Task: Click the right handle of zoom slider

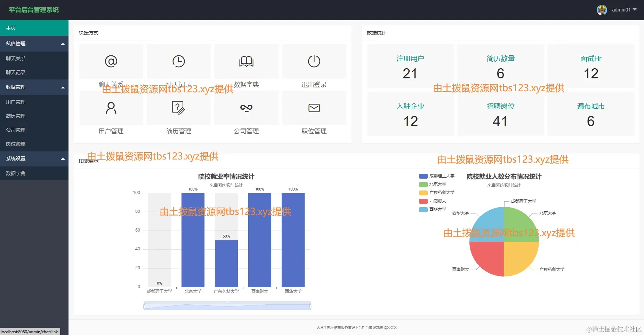Action: (x=311, y=306)
